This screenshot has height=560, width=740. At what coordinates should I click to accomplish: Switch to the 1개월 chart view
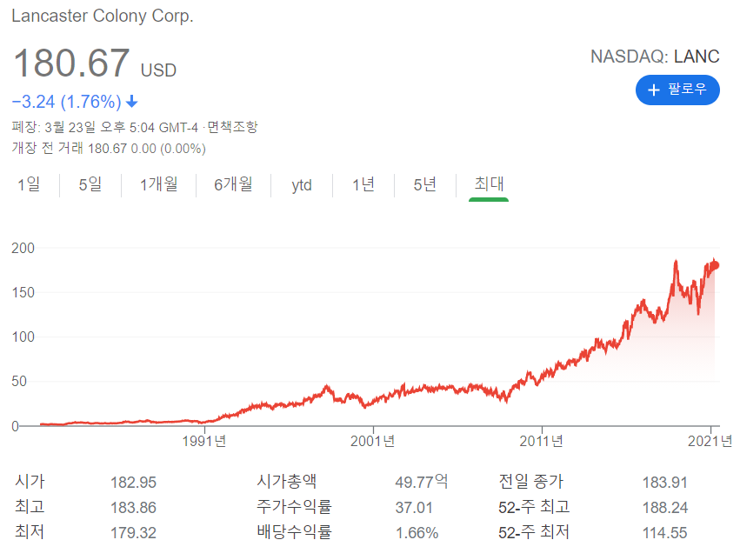coord(157,184)
